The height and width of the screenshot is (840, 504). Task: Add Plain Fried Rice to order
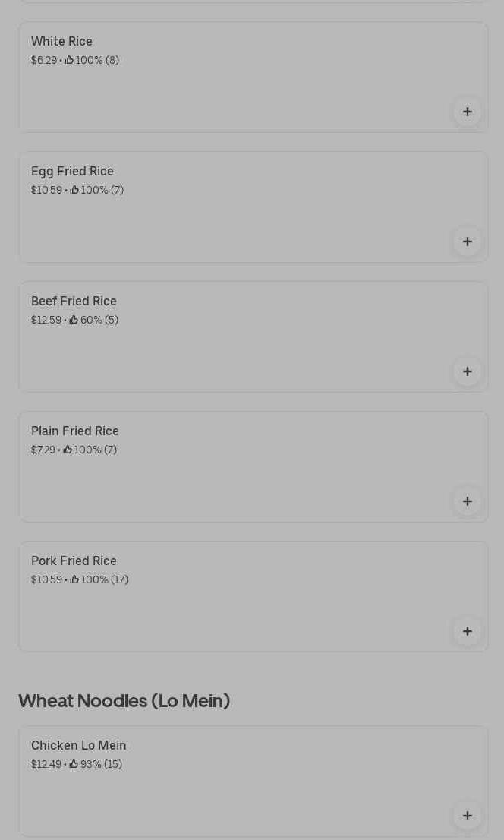tap(467, 502)
